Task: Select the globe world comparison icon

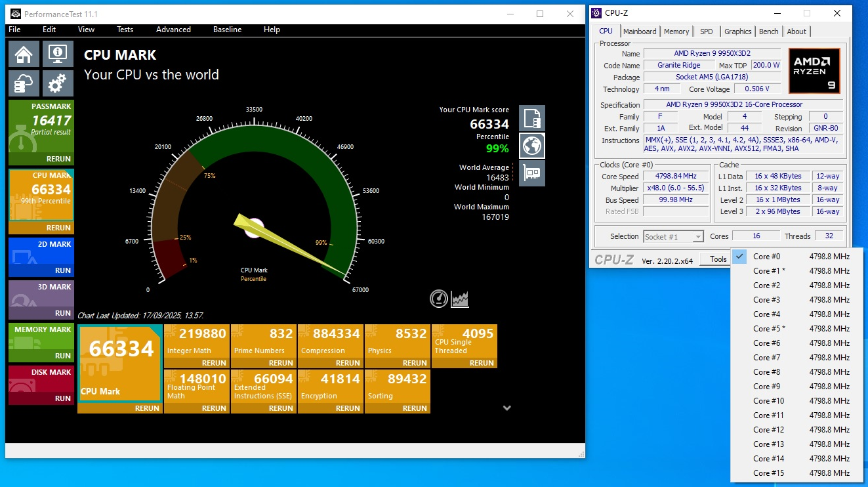Action: 532,146
